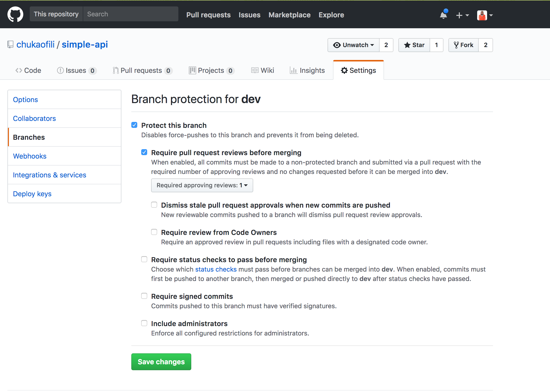This screenshot has width=550, height=392.
Task: Open the Unwatch dropdown menu
Action: tap(354, 45)
